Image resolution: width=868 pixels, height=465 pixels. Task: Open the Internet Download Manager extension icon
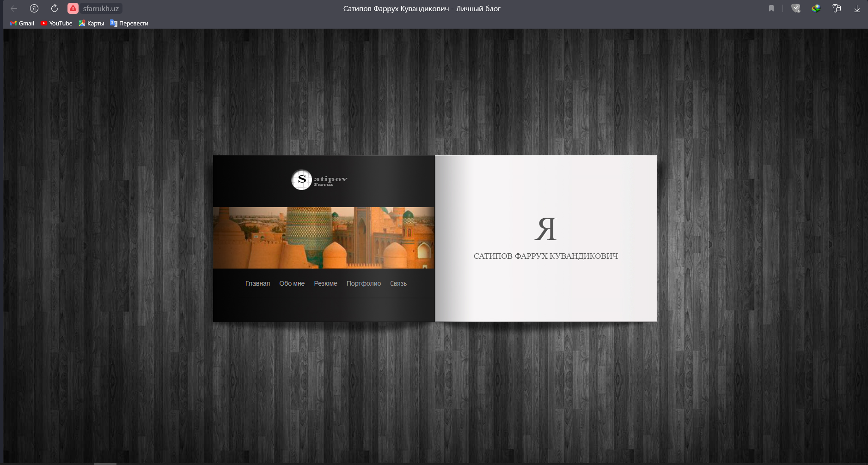816,8
